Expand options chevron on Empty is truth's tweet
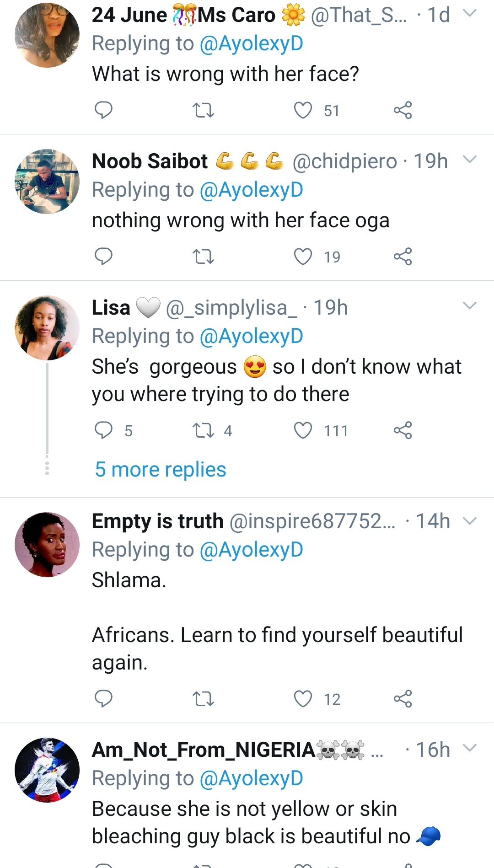494x868 pixels. 470,521
